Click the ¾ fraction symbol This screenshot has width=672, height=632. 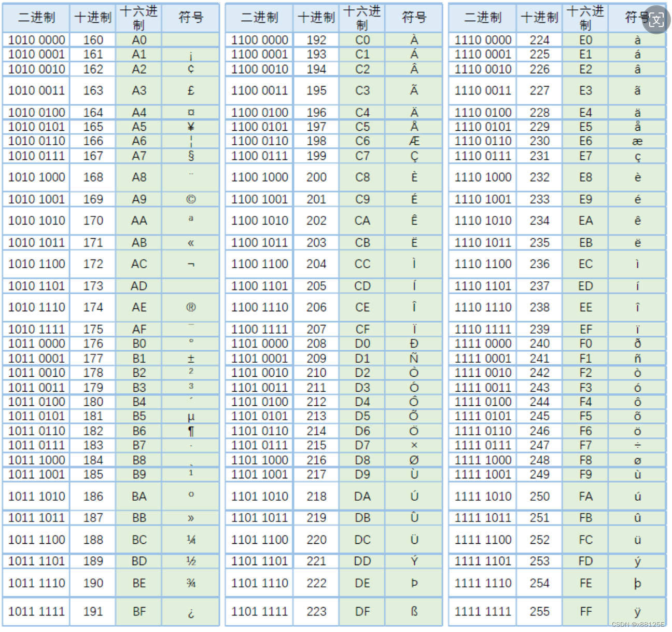[191, 583]
